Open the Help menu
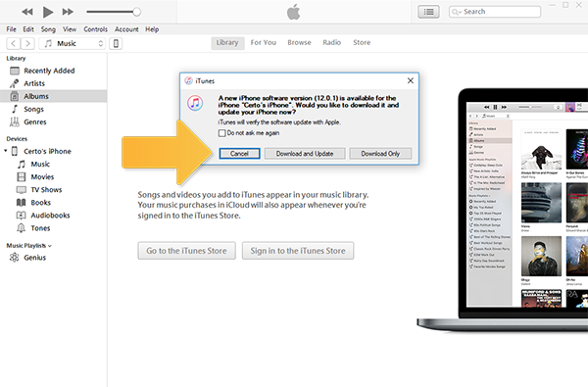588x387 pixels. [x=152, y=29]
